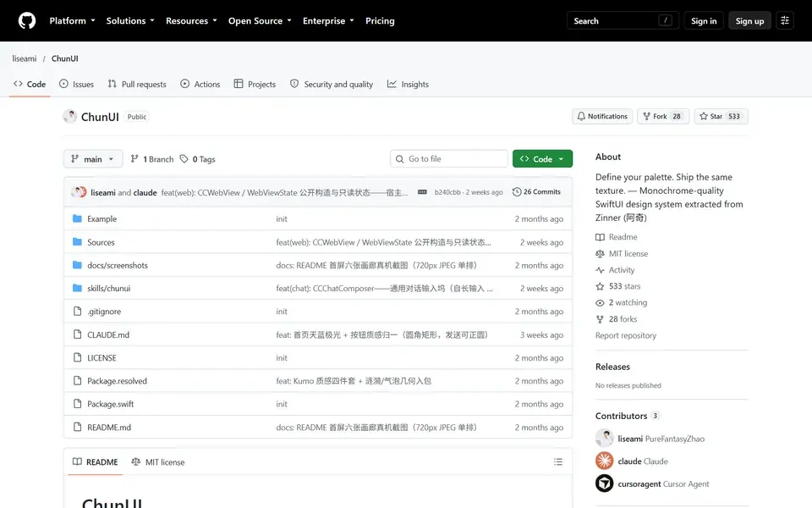Viewport: 812px width, 508px height.
Task: Open the skills/chunui folder name
Action: 109,288
